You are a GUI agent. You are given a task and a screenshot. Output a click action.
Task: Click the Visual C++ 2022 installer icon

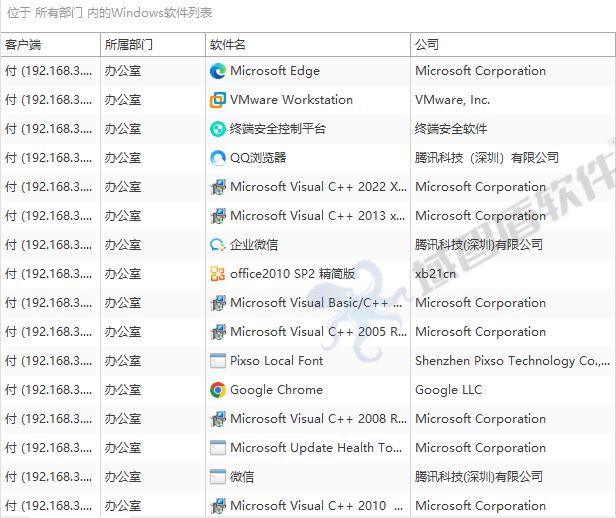click(x=218, y=187)
